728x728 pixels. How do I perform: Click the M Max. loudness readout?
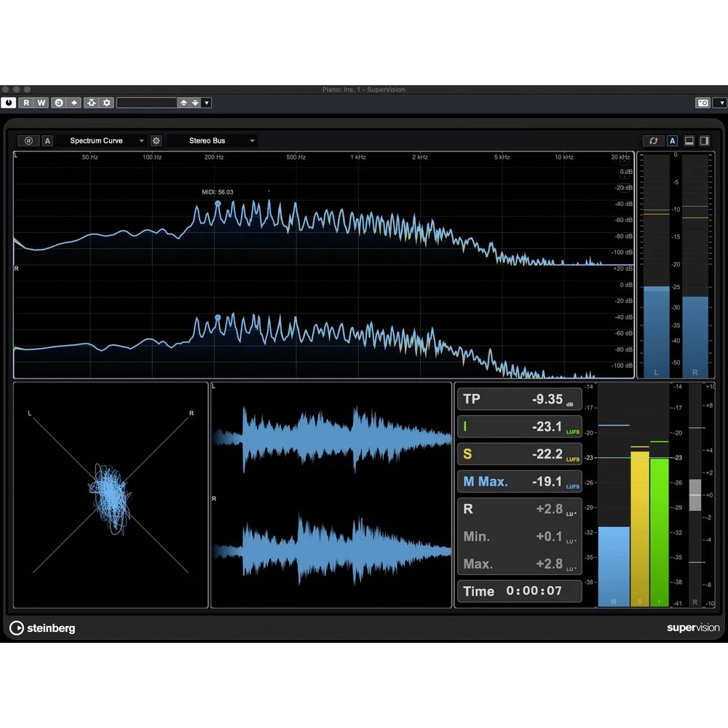click(519, 481)
